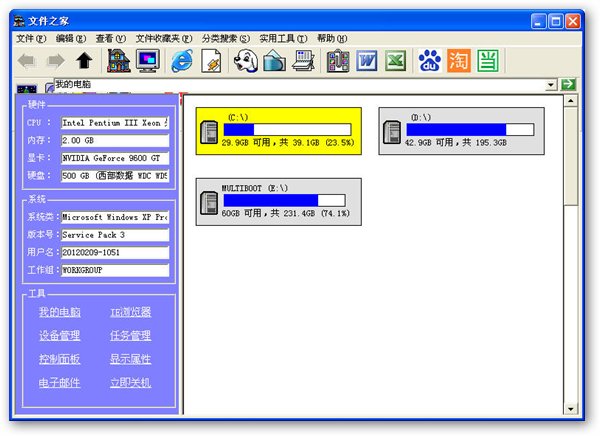Open the orange Taobao icon
The image size is (600, 436).
click(459, 60)
